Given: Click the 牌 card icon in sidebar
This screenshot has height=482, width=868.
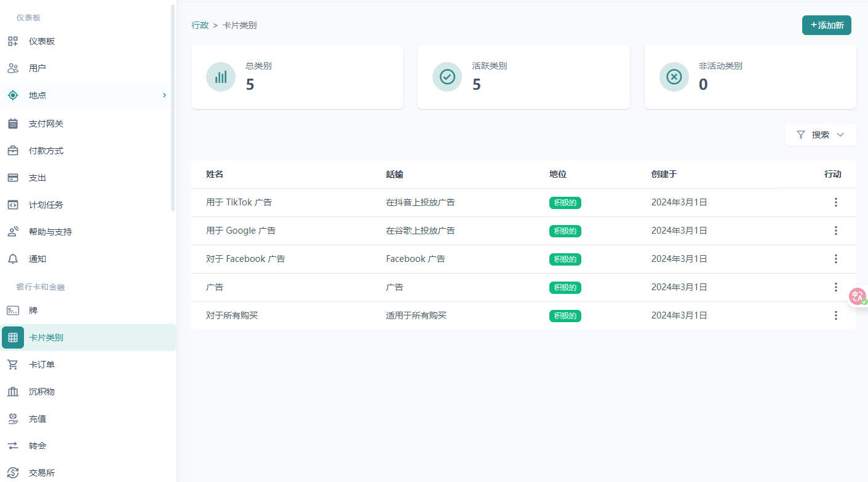Looking at the screenshot, I should pos(13,310).
